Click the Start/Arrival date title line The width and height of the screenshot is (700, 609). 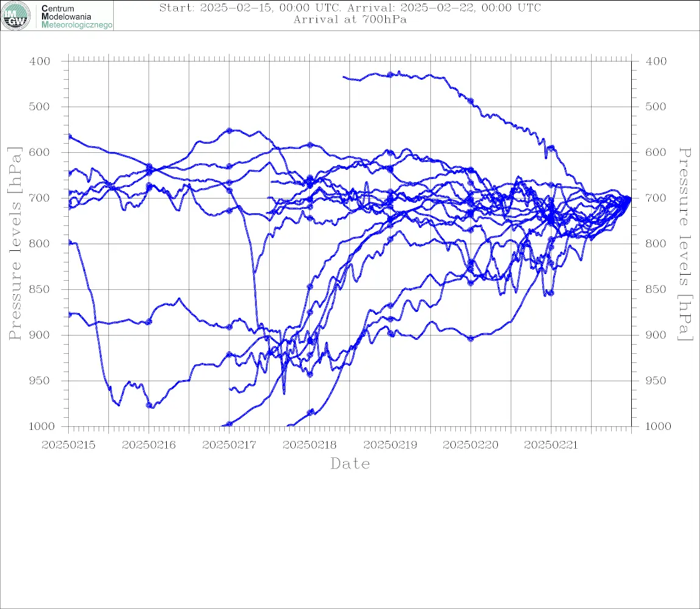click(350, 7)
